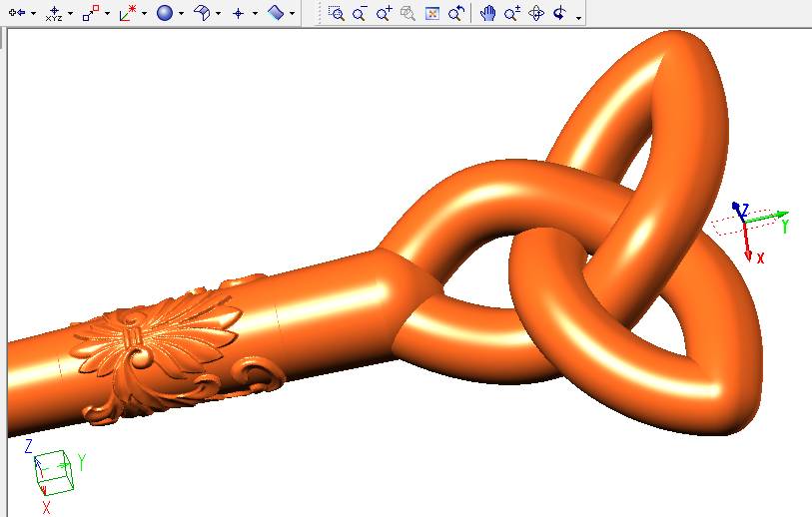The width and height of the screenshot is (812, 517).
Task: Click the axis icon with red asterisk
Action: pos(128,13)
